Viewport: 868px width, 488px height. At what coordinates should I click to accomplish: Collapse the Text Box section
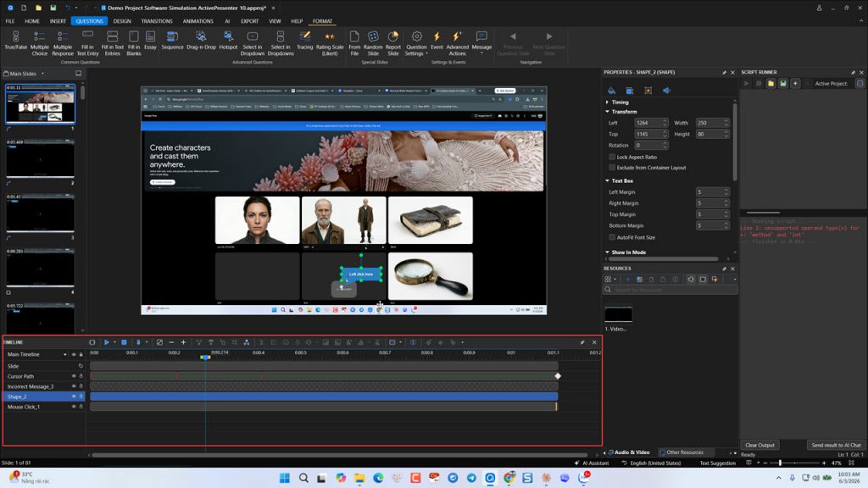(607, 181)
